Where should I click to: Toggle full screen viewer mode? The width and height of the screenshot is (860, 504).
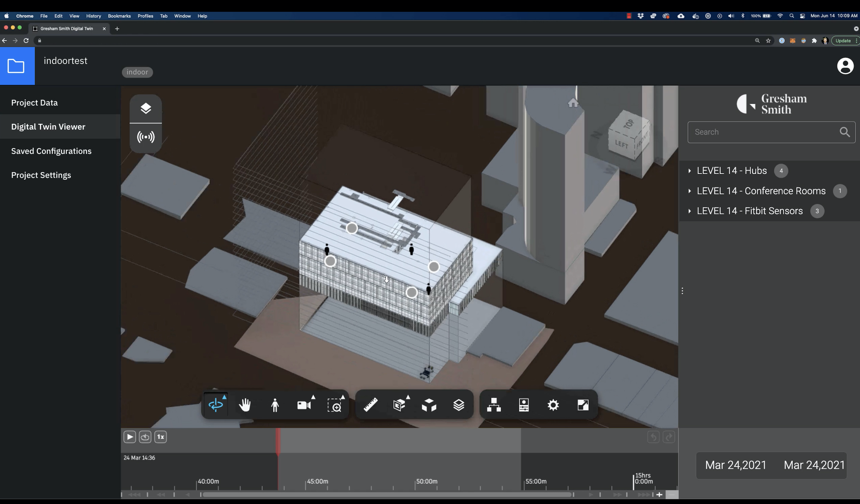(x=583, y=405)
